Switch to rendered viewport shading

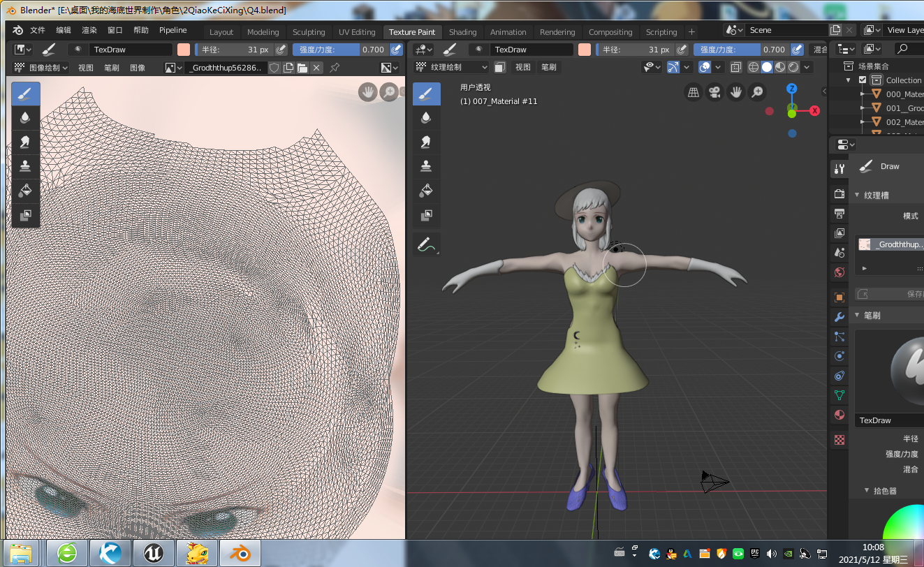(793, 67)
